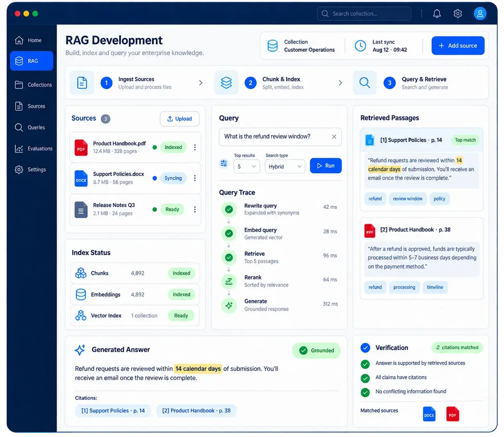Image resolution: width=504 pixels, height=437 pixels.
Task: Click the Top match badge
Action: [x=465, y=140]
